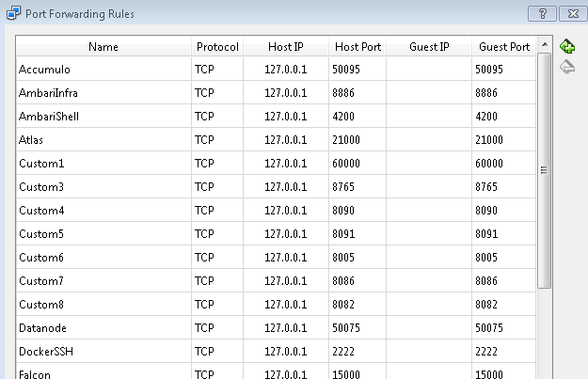Click the vertical scrollbar thumb

pos(544,170)
